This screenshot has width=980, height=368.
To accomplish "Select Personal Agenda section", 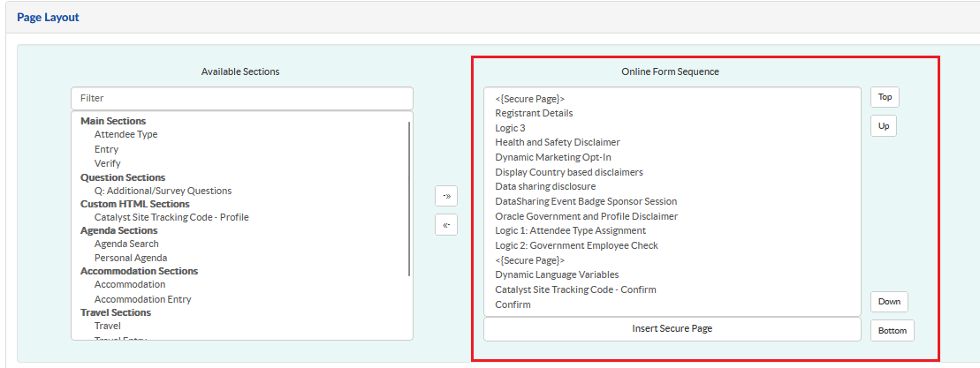I will 131,258.
